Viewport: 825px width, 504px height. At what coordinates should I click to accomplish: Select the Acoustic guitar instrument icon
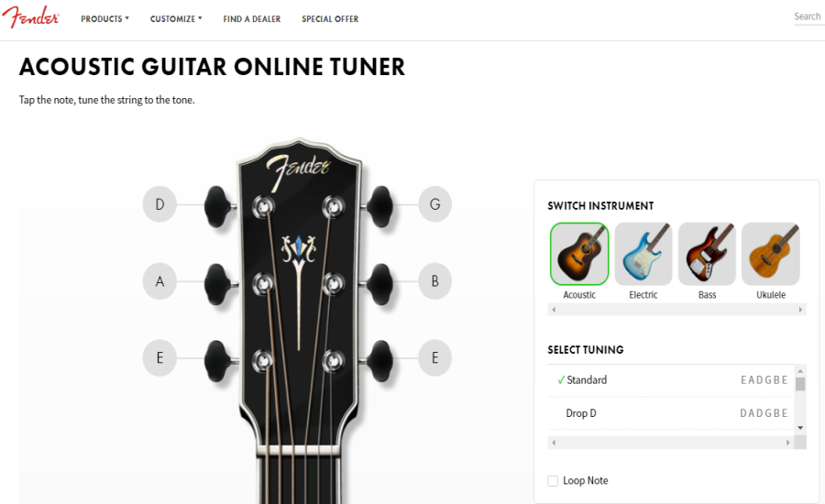[579, 254]
